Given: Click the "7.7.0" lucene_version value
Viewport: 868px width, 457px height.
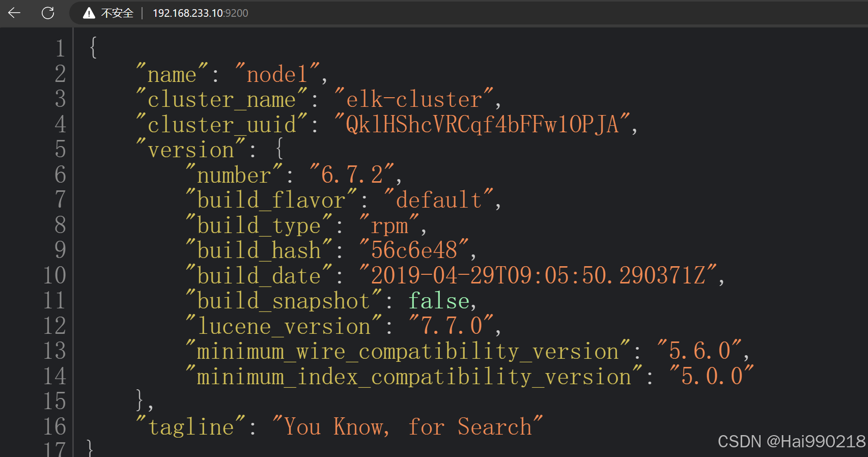Looking at the screenshot, I should point(451,326).
